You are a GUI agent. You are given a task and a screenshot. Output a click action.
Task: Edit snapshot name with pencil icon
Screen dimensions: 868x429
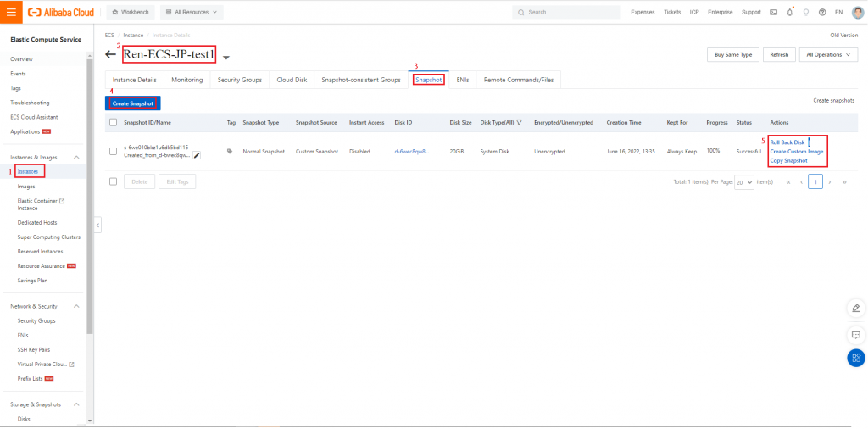tap(197, 155)
